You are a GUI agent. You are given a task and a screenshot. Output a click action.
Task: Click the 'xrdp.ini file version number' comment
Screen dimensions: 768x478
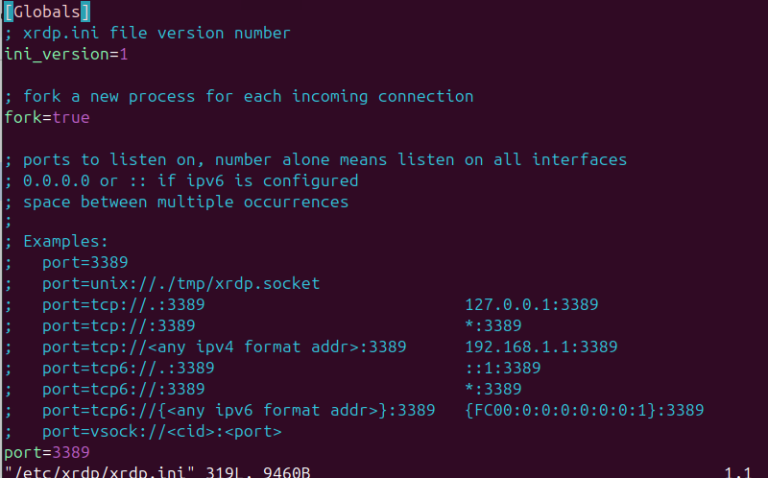(156, 33)
